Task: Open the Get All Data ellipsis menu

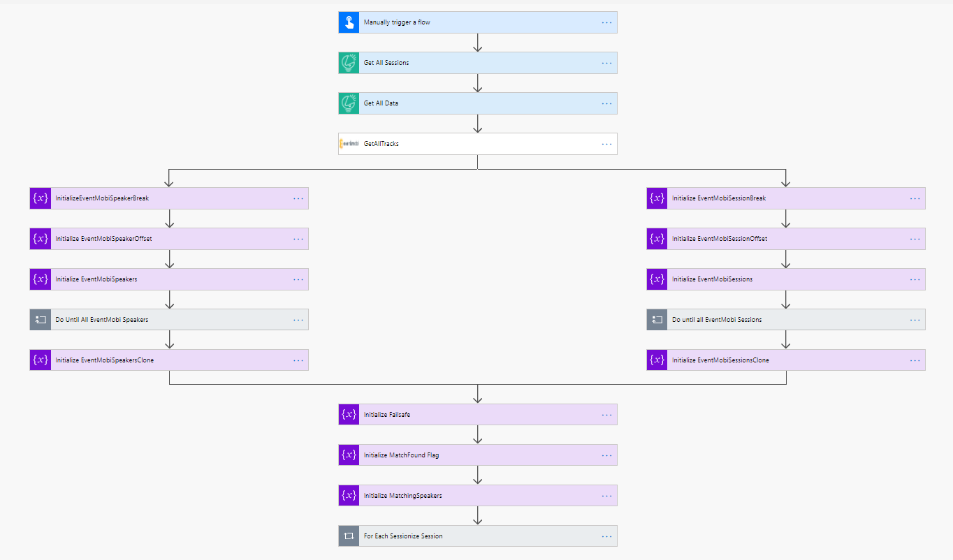Action: click(606, 103)
